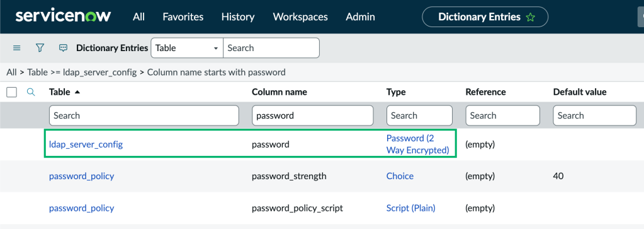
Task: Open the History menu
Action: (238, 17)
